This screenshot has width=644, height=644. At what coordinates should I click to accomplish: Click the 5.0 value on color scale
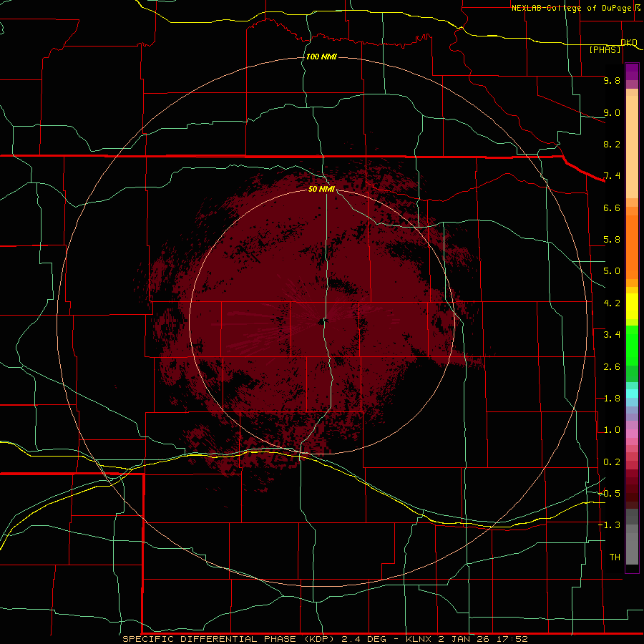(612, 271)
